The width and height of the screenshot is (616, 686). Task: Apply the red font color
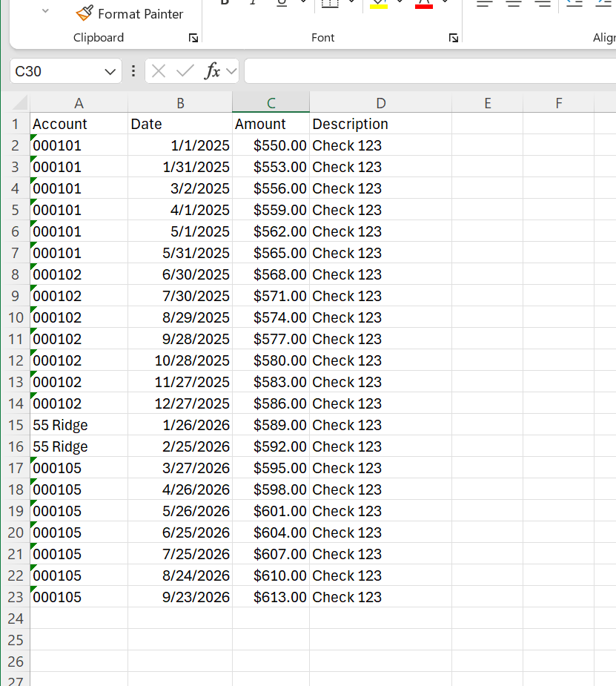tap(423, 4)
